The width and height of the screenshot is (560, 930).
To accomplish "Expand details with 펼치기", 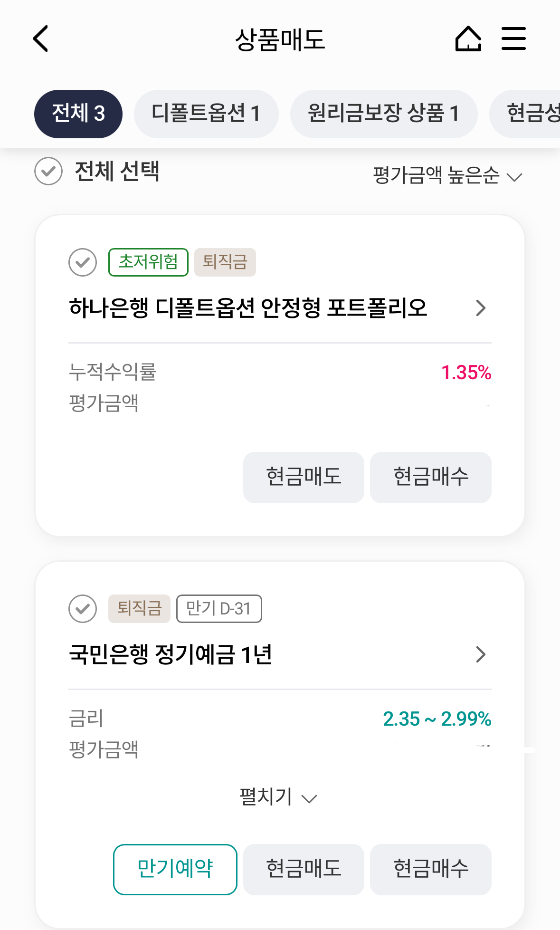I will coord(278,797).
